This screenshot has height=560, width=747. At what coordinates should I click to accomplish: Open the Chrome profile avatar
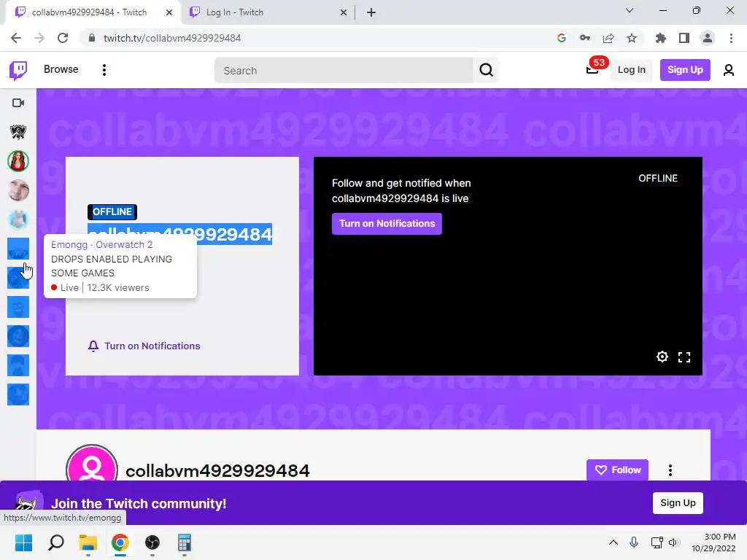[x=708, y=38]
